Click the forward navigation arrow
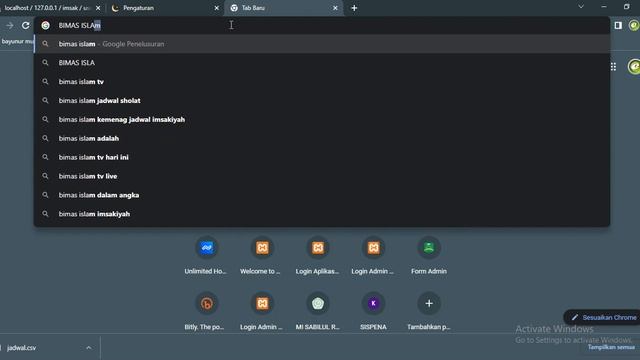This screenshot has width=640, height=360. tap(9, 25)
